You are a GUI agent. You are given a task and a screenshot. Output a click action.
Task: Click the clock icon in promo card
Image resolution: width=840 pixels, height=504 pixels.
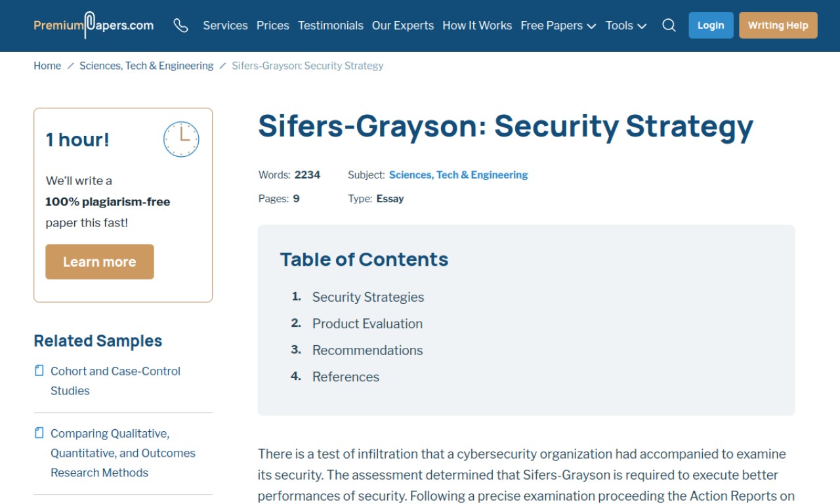[x=181, y=139]
